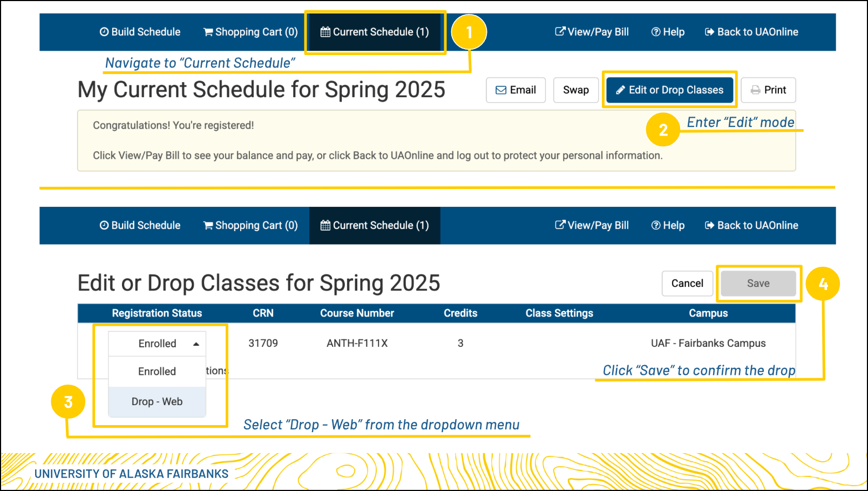The image size is (868, 491).
Task: Click the top Shopping Cart icon
Action: click(x=208, y=32)
